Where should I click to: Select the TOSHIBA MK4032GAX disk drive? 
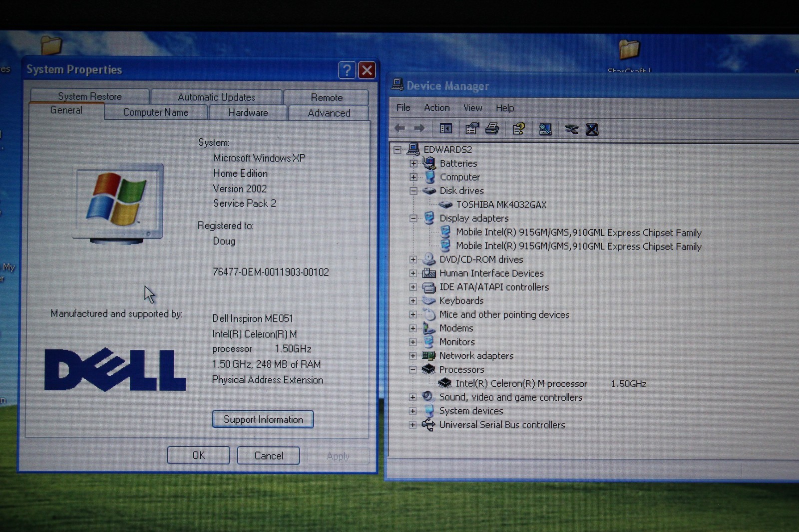pos(501,205)
